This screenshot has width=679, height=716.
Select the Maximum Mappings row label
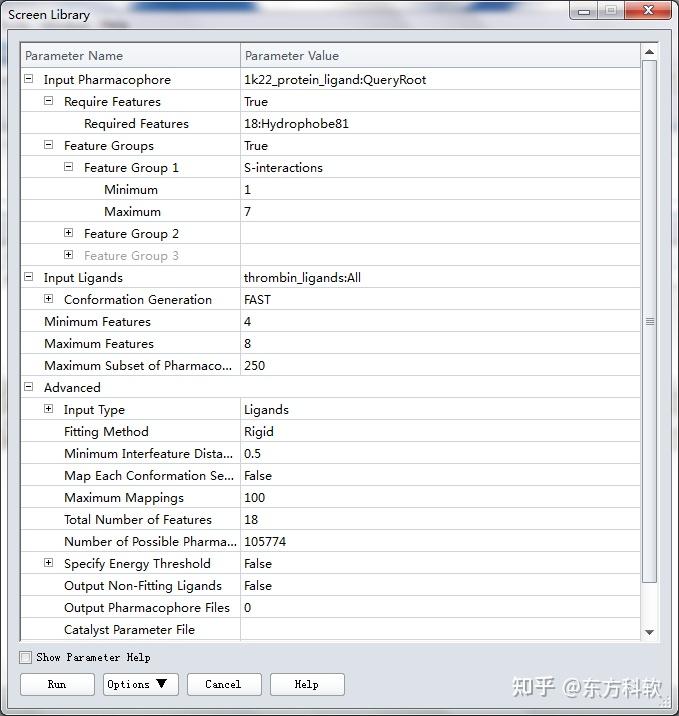[x=124, y=497]
